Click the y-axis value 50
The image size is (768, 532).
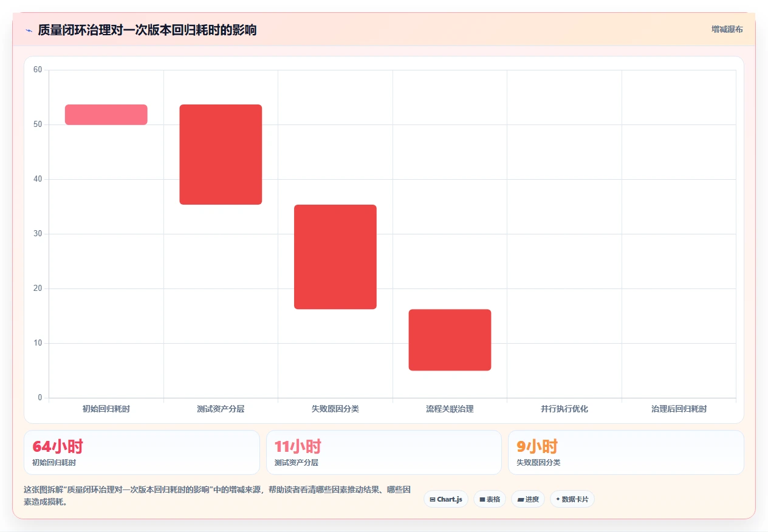click(x=38, y=124)
